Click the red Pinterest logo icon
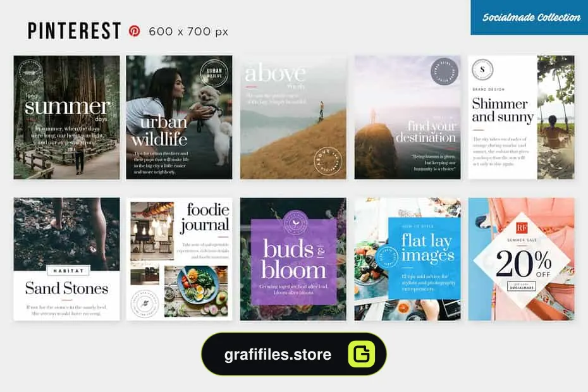The height and width of the screenshot is (392, 588). tap(134, 31)
